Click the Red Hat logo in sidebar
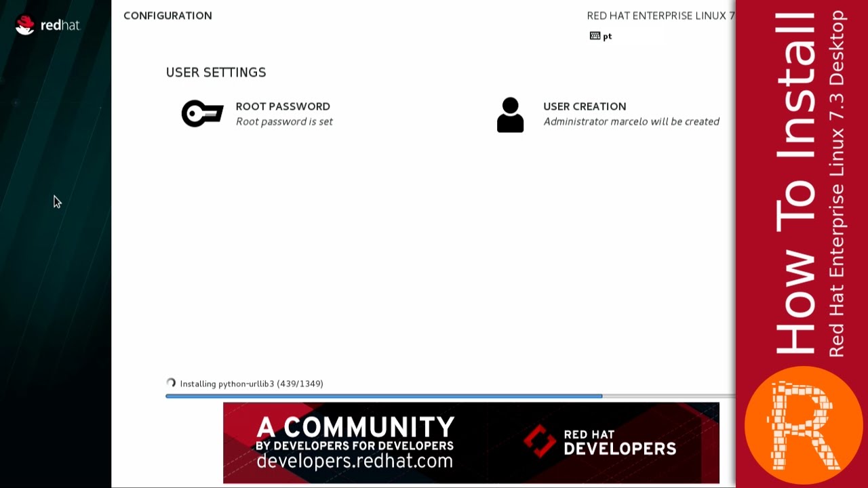The width and height of the screenshot is (868, 488). (47, 25)
